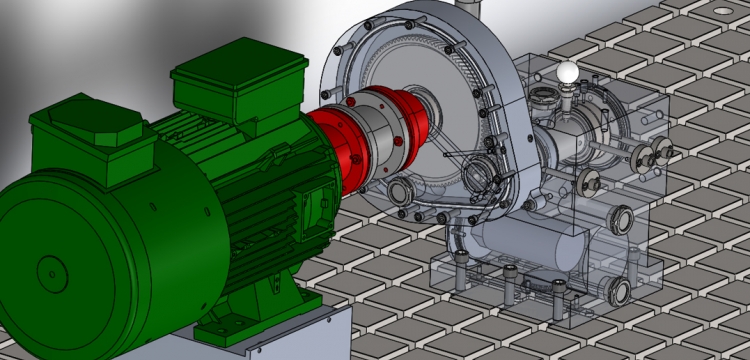Click the circular hole in the top-right floor tile
This screenshot has height=360, width=750.
pyautogui.click(x=723, y=11)
